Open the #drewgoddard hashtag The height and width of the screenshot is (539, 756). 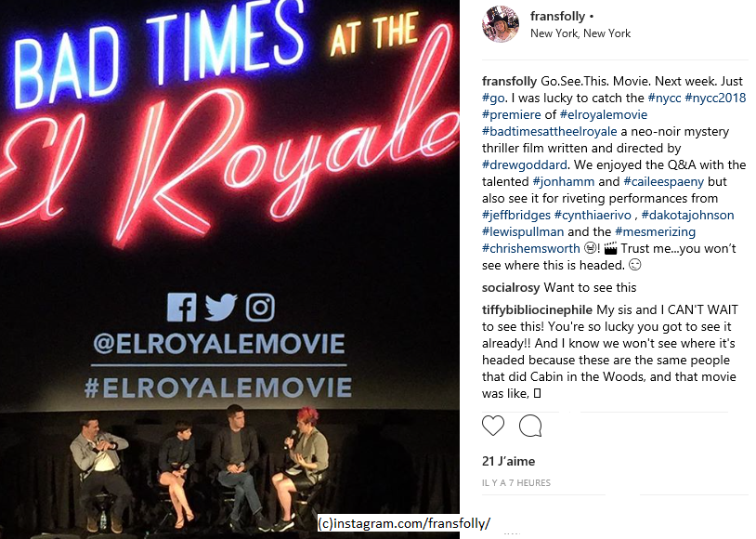tap(525, 164)
